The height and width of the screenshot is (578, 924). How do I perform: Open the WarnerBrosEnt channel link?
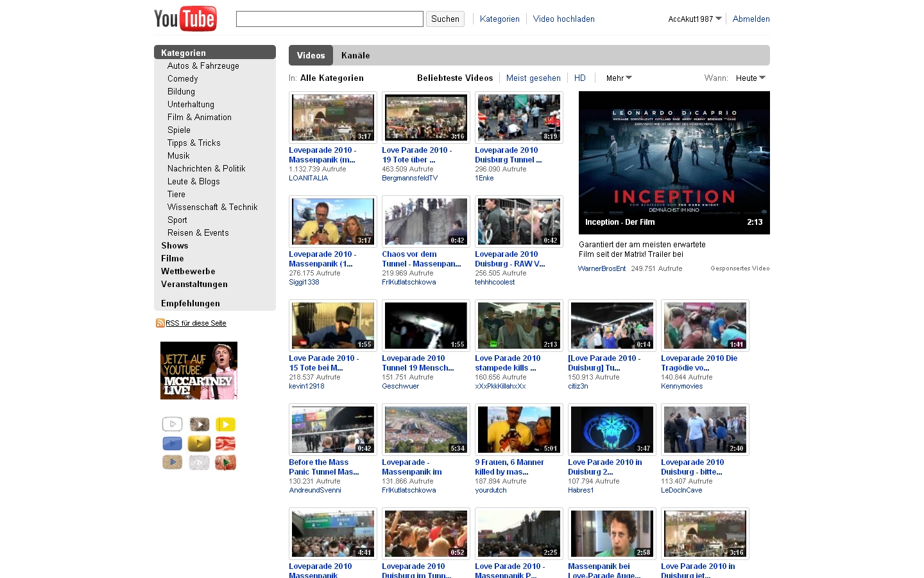coord(602,268)
